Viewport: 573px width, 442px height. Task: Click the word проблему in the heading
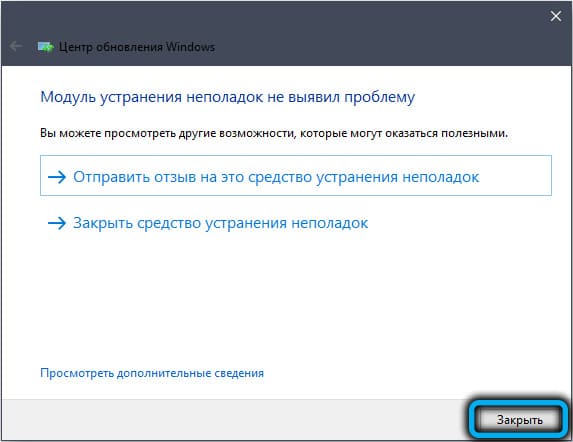380,98
